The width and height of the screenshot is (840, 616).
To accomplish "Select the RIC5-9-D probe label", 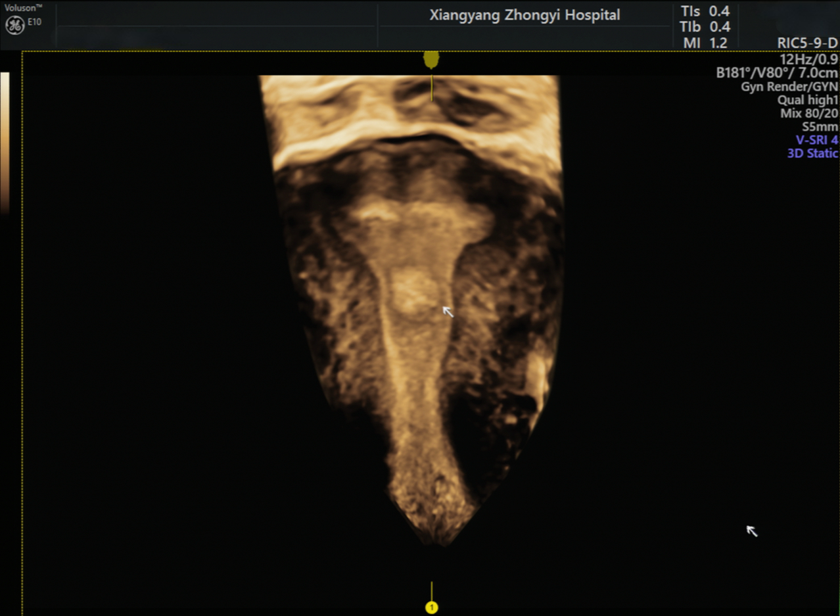I will 807,43.
